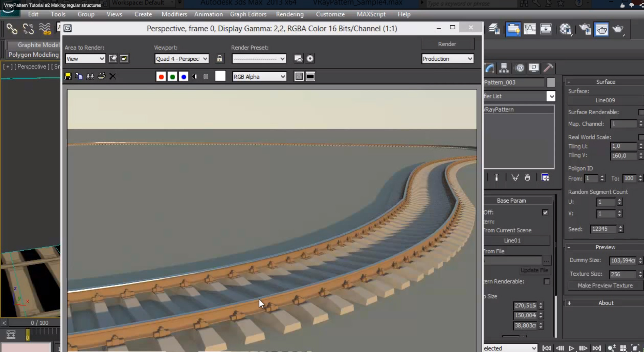Select the Save Image icon in render frame
The width and height of the screenshot is (644, 352).
[x=68, y=76]
